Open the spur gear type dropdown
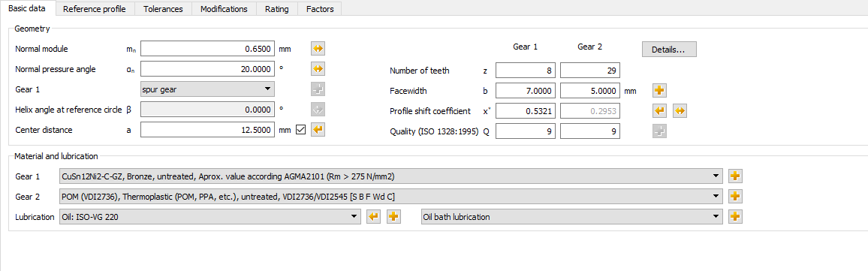 point(207,89)
